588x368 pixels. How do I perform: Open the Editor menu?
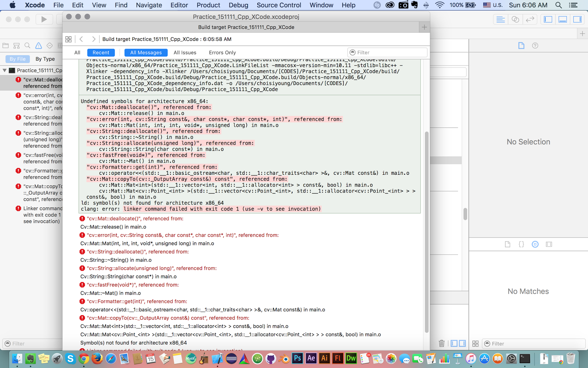coord(179,5)
